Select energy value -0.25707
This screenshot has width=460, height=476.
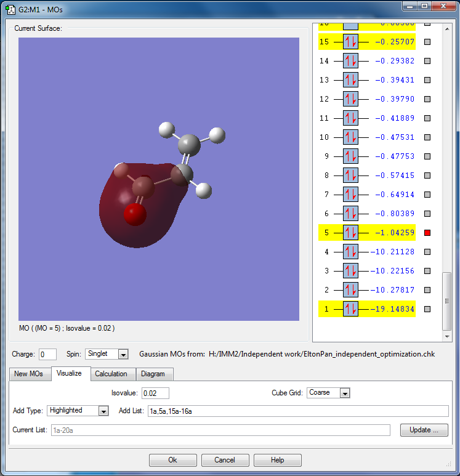pos(395,42)
